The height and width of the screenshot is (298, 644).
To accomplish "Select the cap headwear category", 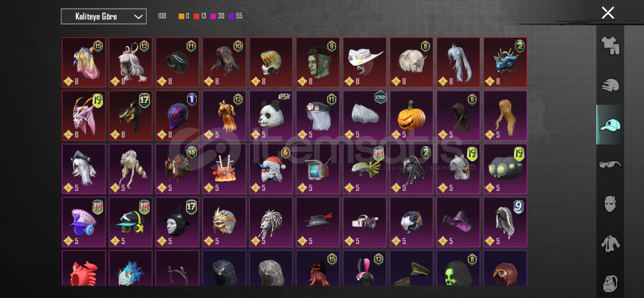I will coord(610,125).
